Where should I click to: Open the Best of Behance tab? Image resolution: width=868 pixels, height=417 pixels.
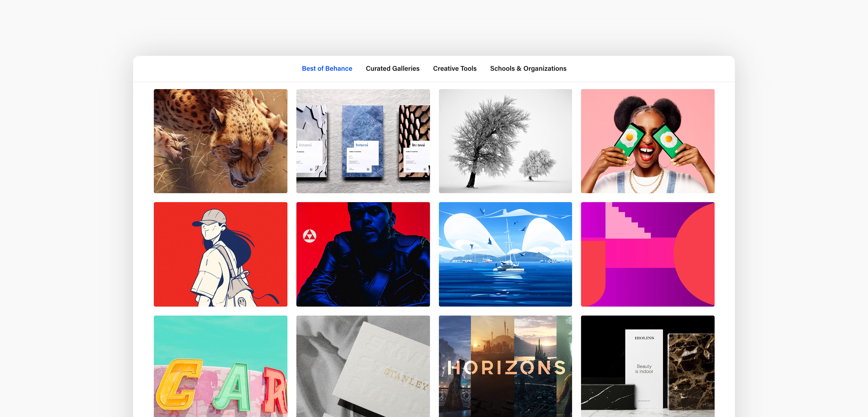(327, 68)
